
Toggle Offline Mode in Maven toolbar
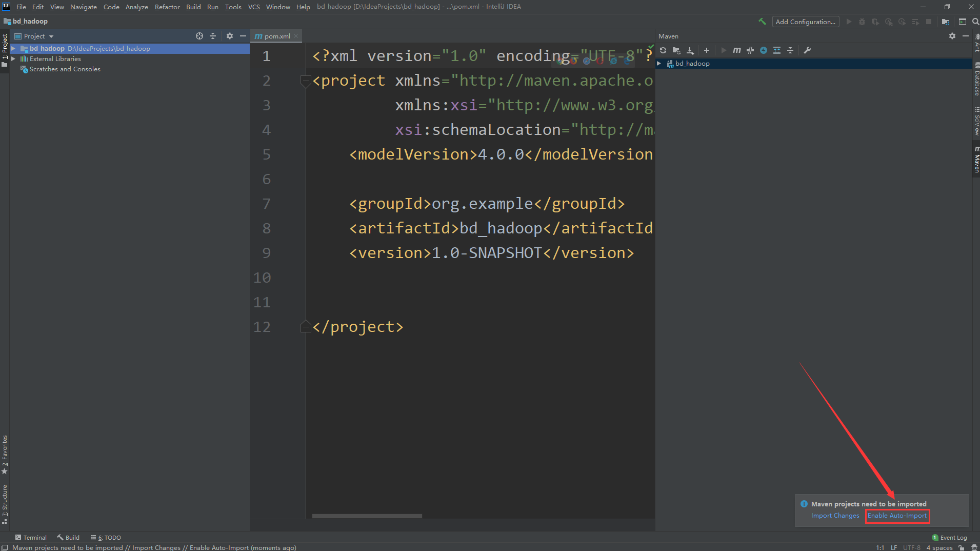(750, 50)
